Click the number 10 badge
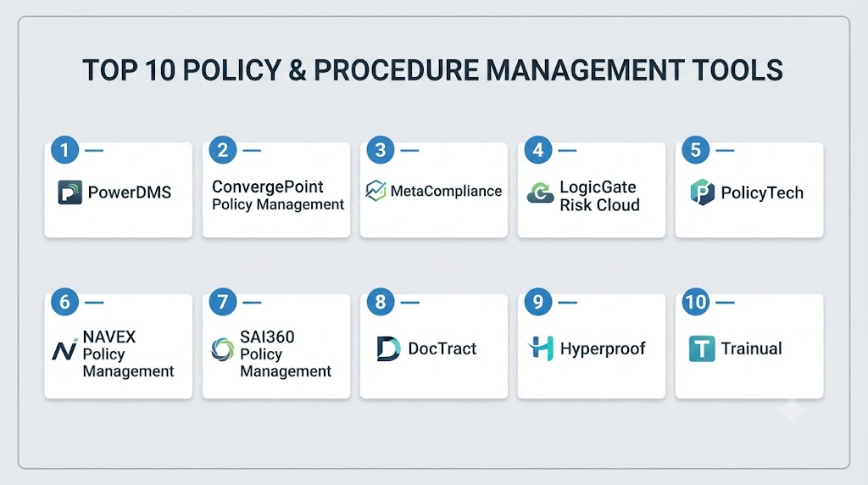868x485 pixels. tap(696, 302)
